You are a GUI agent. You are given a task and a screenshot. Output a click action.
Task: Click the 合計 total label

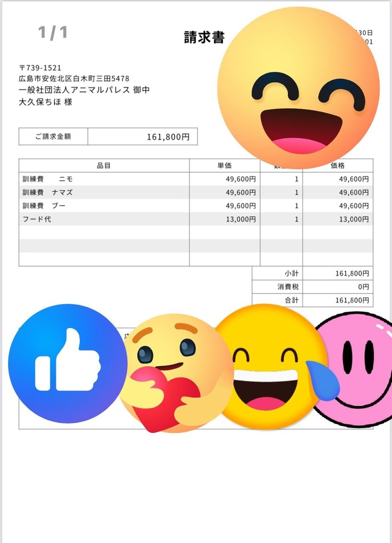coord(292,301)
